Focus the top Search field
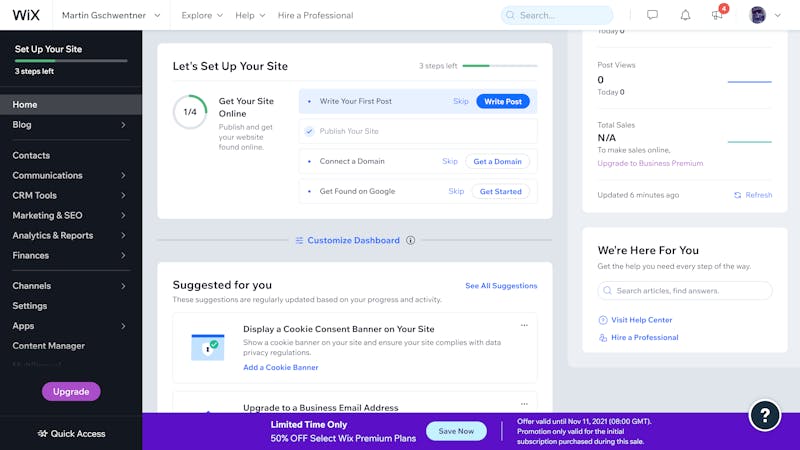 pyautogui.click(x=557, y=15)
